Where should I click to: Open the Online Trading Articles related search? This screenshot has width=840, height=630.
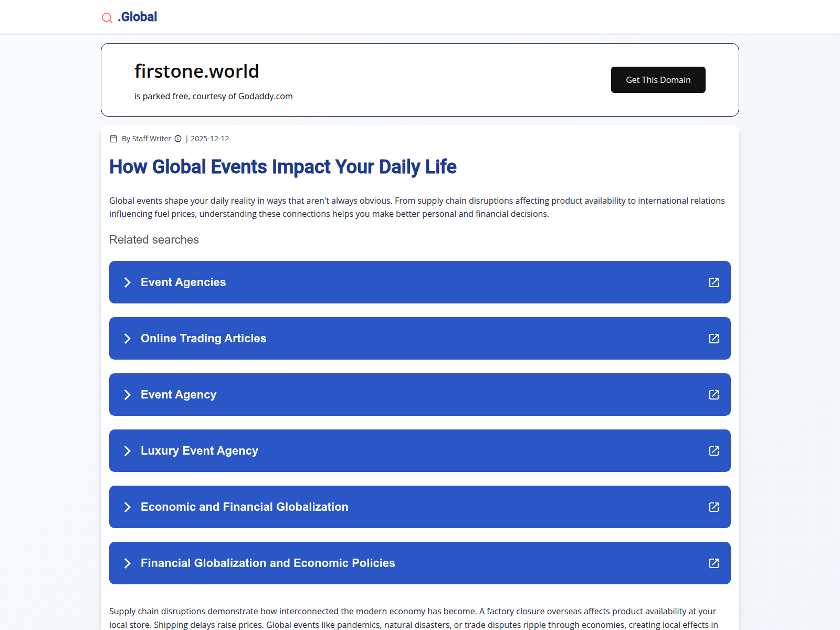420,338
